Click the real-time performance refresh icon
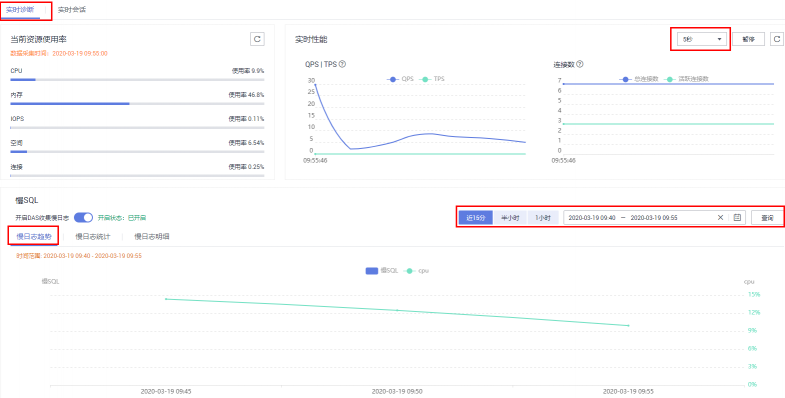Image resolution: width=785 pixels, height=398 pixels. [x=777, y=39]
